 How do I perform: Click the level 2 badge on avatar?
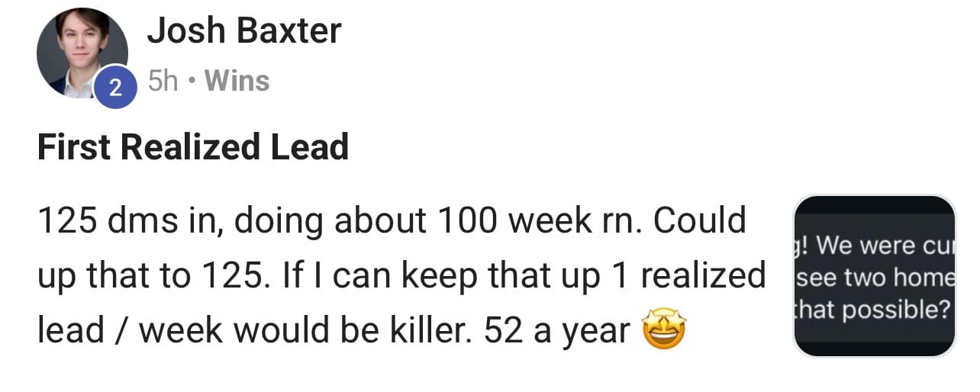[114, 88]
